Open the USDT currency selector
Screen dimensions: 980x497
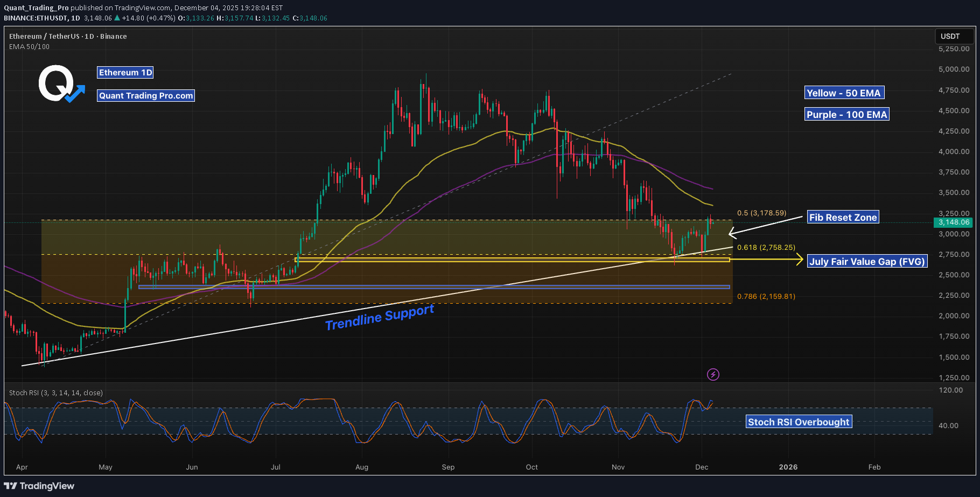pos(953,36)
